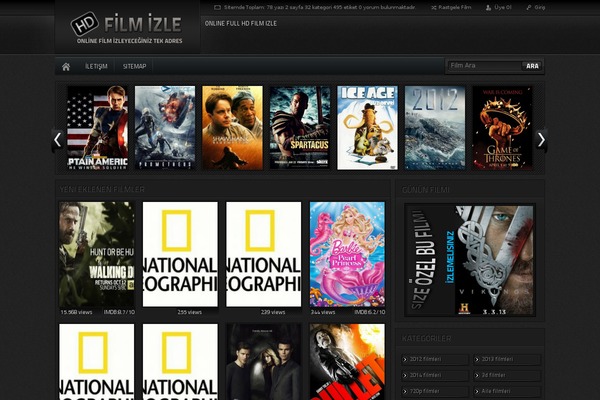The width and height of the screenshot is (600, 400).
Task: Open the 3d filmler category
Action: pos(507,376)
